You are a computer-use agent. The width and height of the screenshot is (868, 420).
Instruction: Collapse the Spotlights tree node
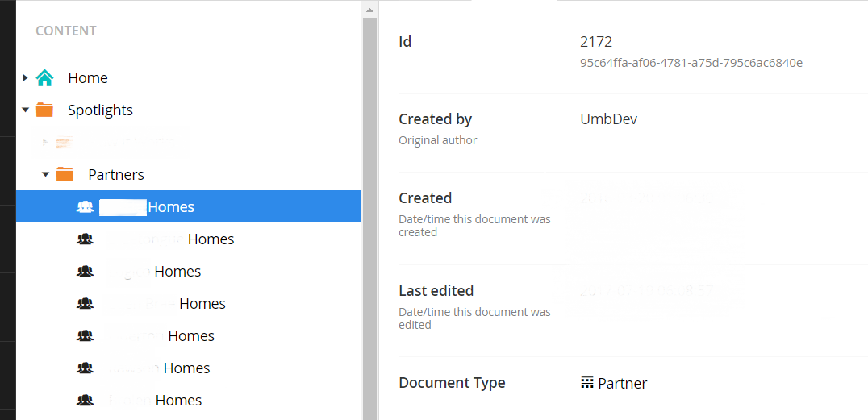click(x=25, y=110)
